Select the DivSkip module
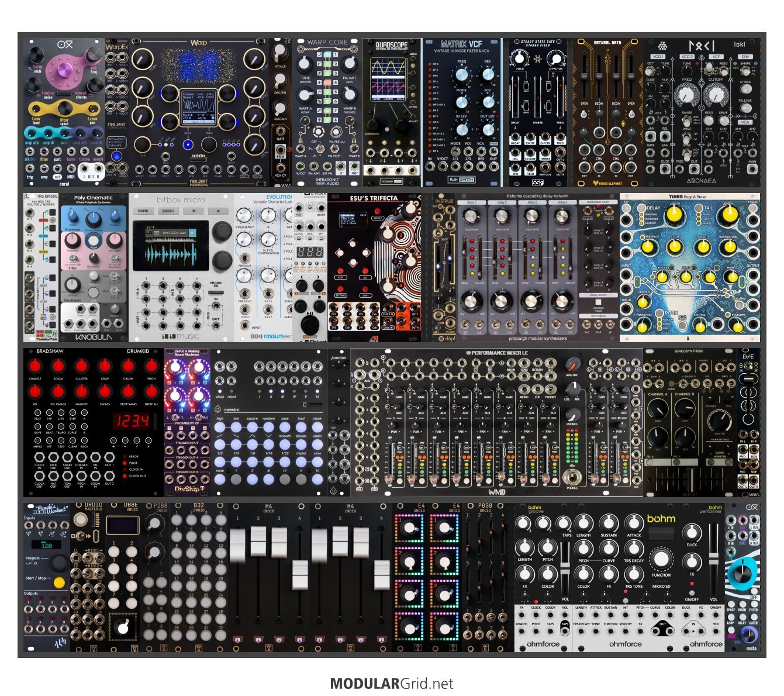The height and width of the screenshot is (696, 784). tap(187, 422)
